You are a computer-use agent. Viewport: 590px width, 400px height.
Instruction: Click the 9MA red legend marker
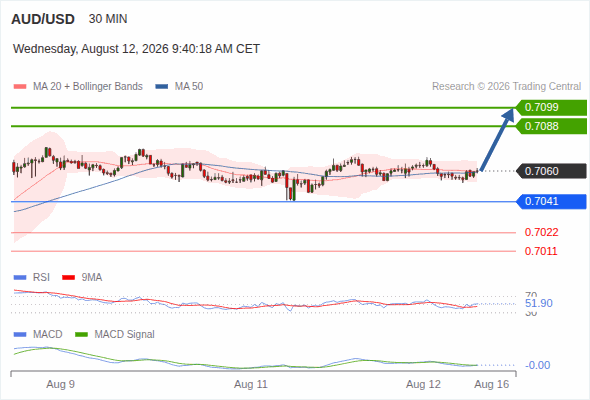[x=68, y=278]
